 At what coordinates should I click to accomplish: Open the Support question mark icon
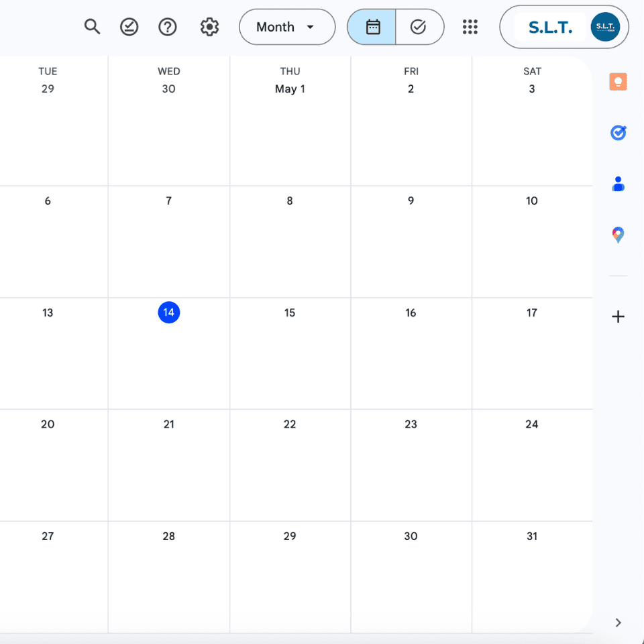(168, 27)
